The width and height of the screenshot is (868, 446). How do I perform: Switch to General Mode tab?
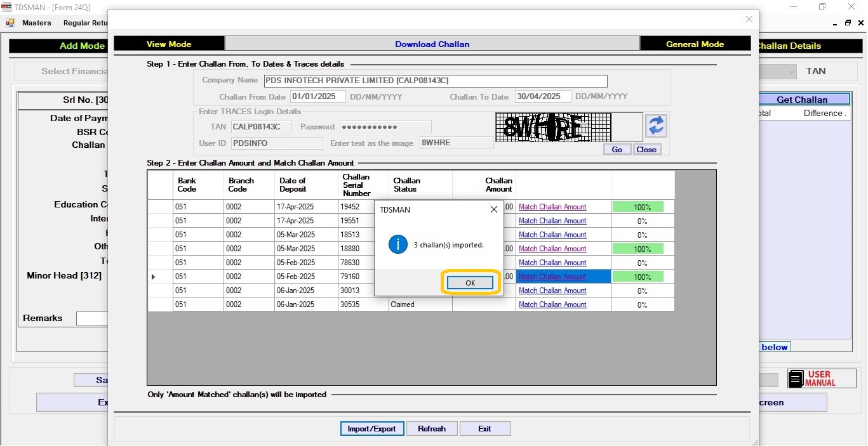695,44
